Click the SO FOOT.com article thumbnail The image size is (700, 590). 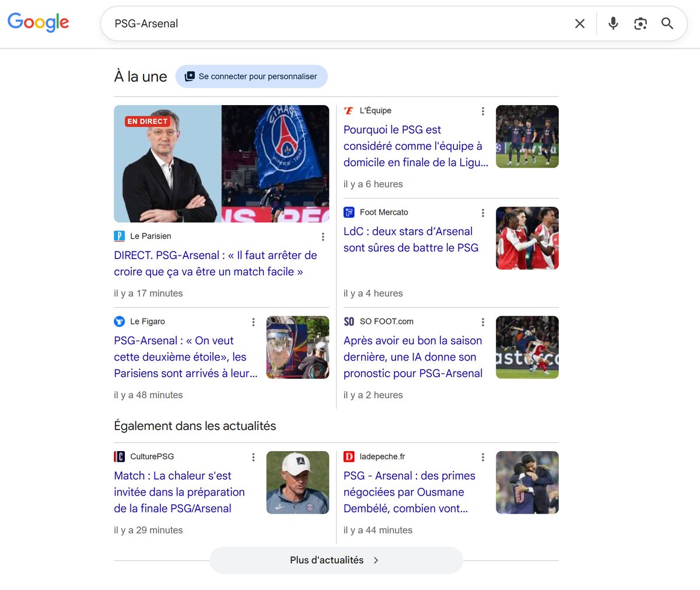point(527,347)
